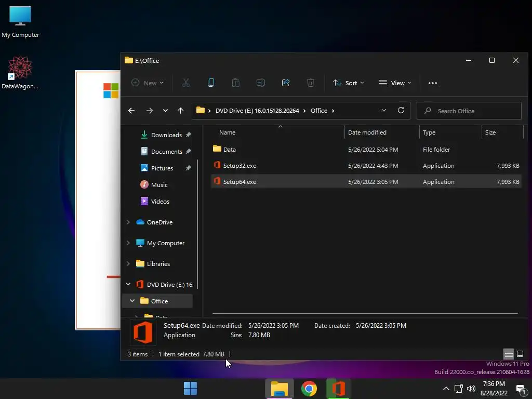Open My Computer desktop icon
Viewport: 532px width, 399px height.
(x=20, y=22)
